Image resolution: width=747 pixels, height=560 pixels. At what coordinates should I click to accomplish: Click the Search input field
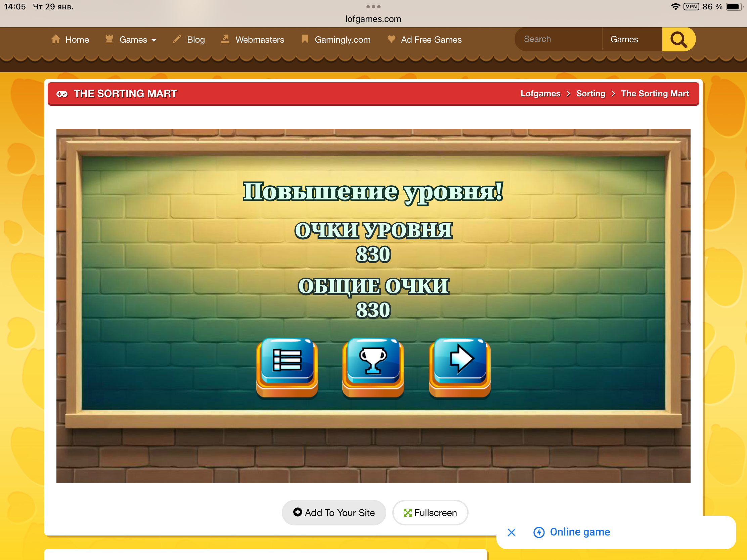[x=558, y=40]
